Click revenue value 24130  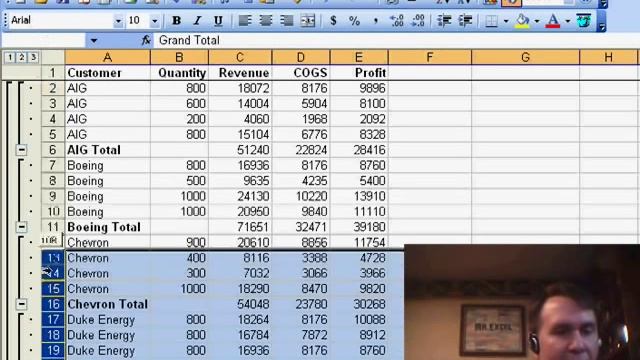[x=240, y=196]
